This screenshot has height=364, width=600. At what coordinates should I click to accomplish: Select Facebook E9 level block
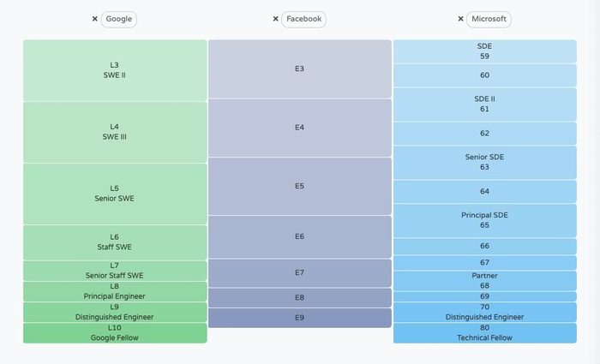pos(299,318)
